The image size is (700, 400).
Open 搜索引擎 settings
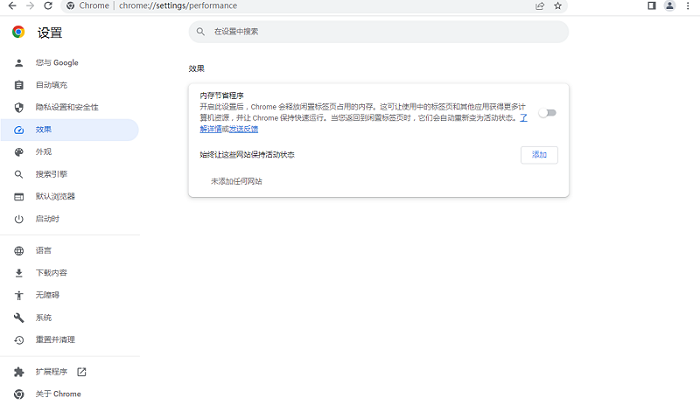point(52,174)
